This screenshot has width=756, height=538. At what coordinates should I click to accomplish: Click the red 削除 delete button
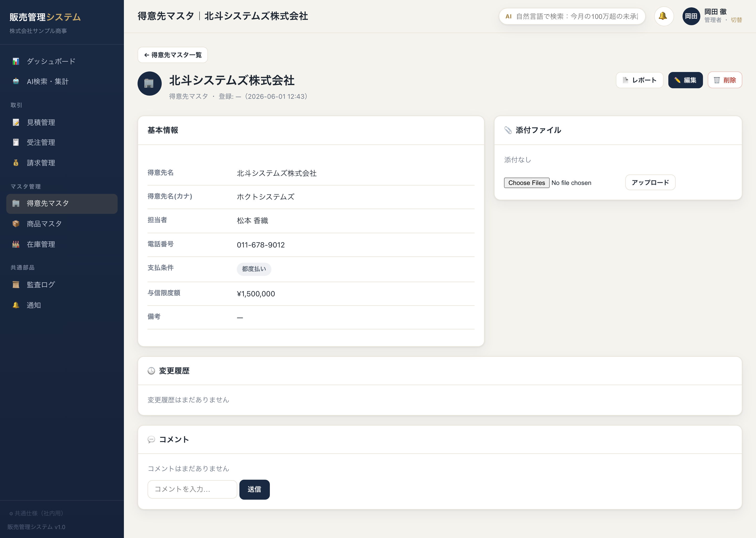pyautogui.click(x=724, y=80)
